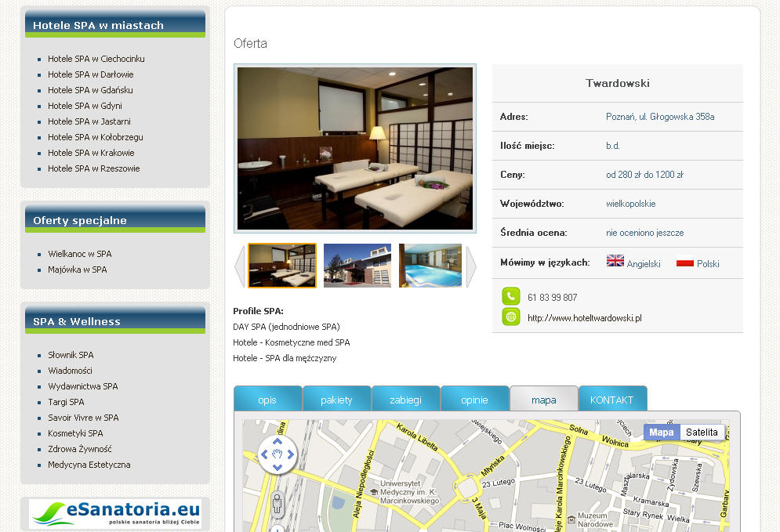The image size is (780, 532).
Task: Click the British flag icon
Action: [x=615, y=261]
